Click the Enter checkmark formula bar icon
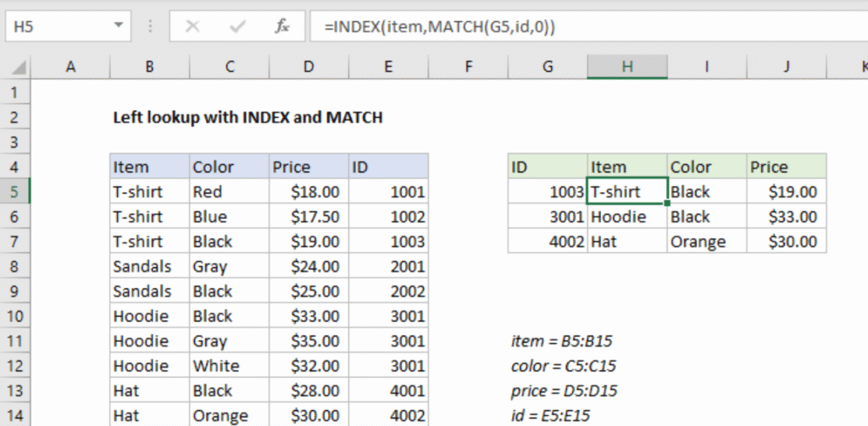Viewport: 868px width, 426px height. tap(237, 26)
